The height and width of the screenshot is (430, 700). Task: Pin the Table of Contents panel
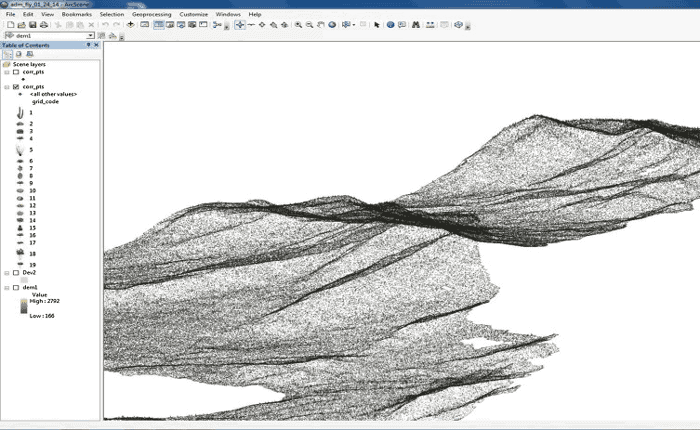pos(88,45)
